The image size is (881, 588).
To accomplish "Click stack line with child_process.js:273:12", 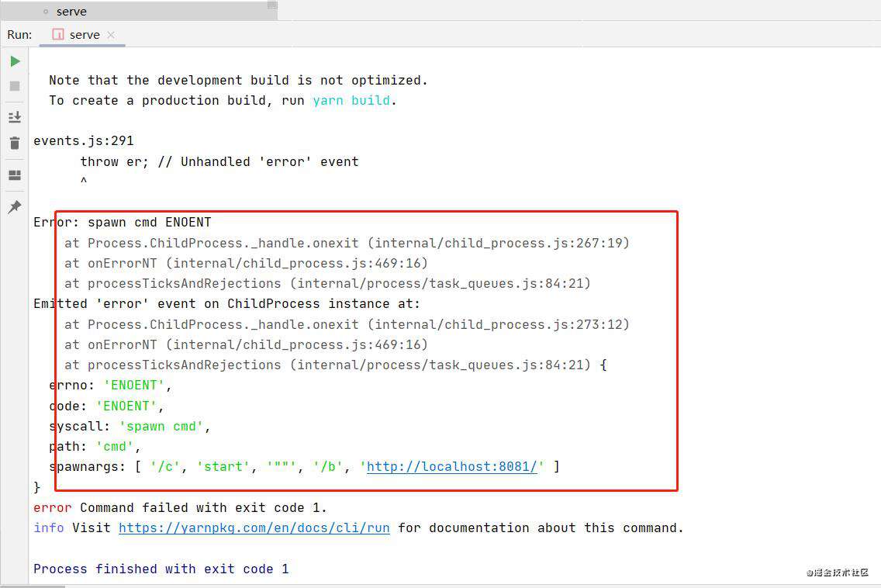I will [x=347, y=325].
